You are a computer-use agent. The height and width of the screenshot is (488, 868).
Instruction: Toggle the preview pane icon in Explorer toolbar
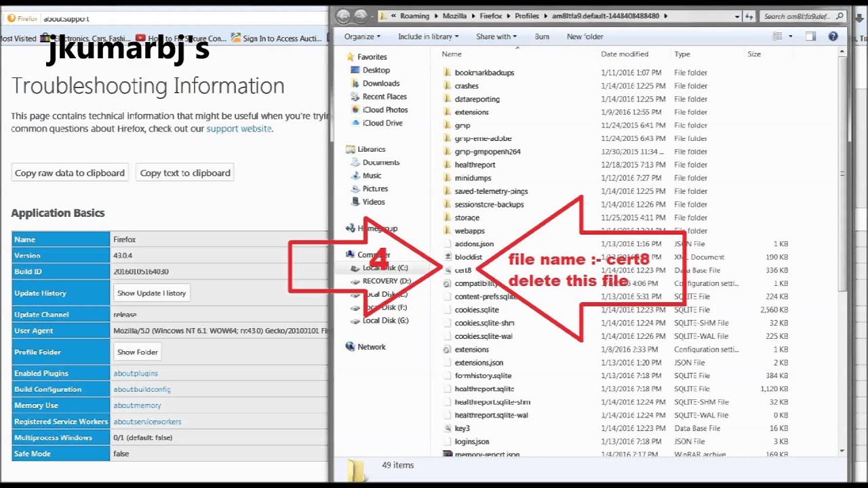[x=811, y=37]
